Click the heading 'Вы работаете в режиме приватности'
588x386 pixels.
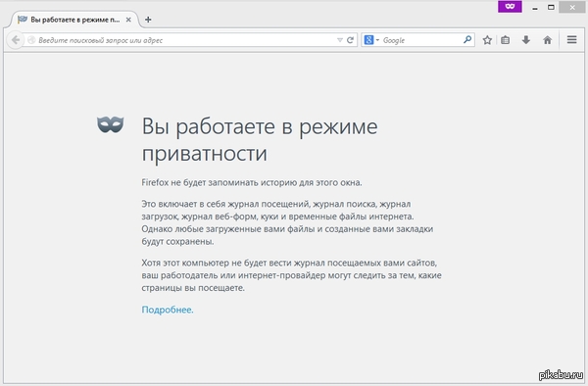(x=260, y=139)
